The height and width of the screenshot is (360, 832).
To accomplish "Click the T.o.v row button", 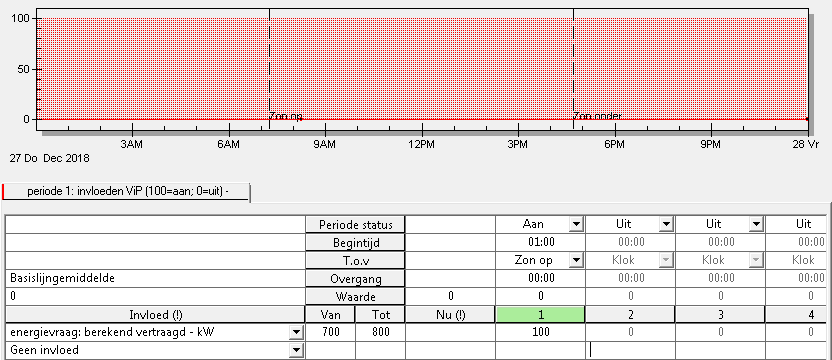I will point(356,261).
